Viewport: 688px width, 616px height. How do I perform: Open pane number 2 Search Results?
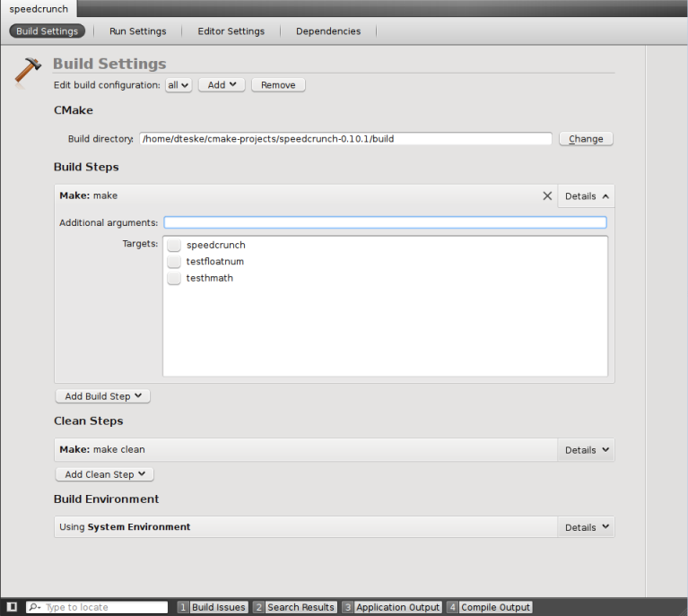pos(295,607)
